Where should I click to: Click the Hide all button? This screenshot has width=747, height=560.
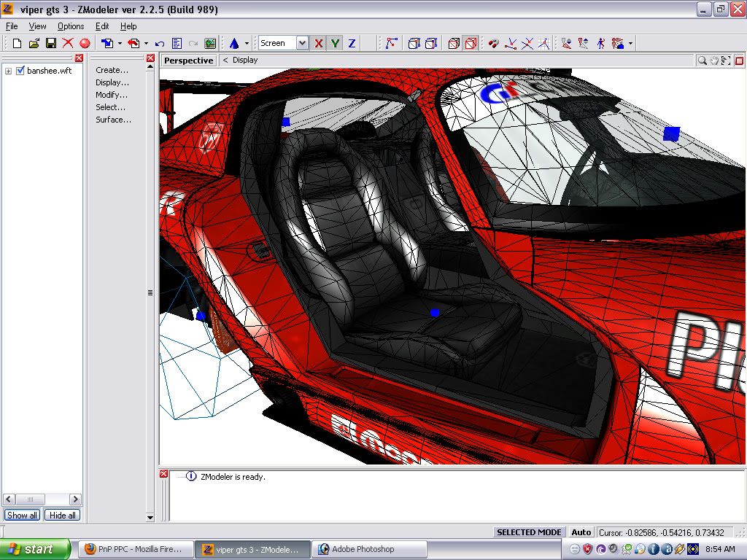point(62,516)
